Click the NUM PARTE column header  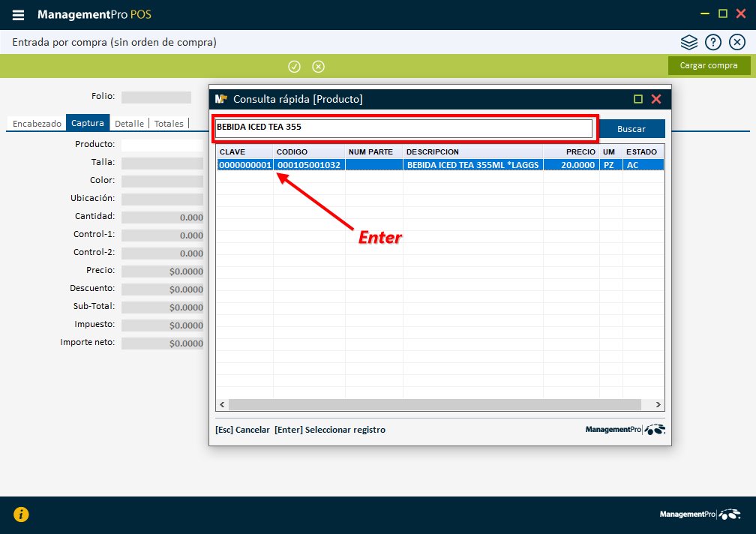[374, 151]
